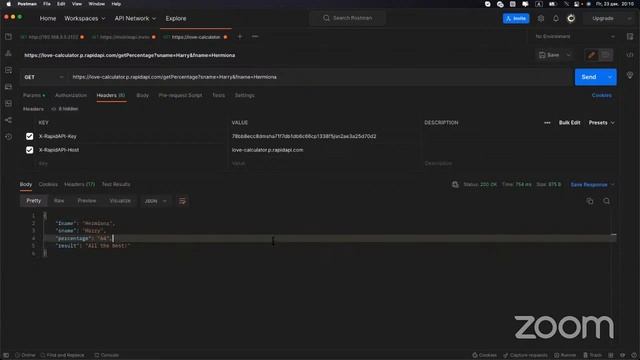Open the Cookies link under Send

coord(602,95)
